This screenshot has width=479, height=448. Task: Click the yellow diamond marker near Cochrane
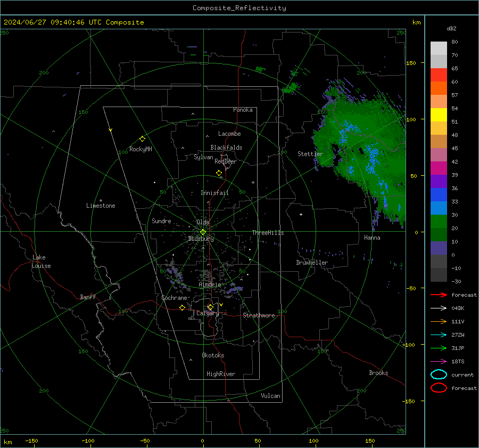click(x=182, y=308)
